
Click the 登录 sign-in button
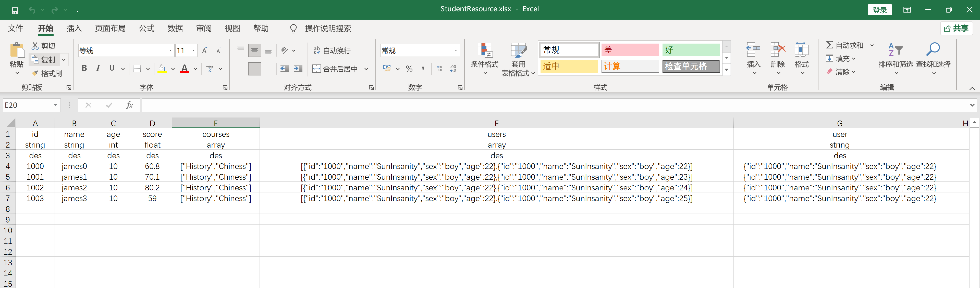click(x=879, y=10)
